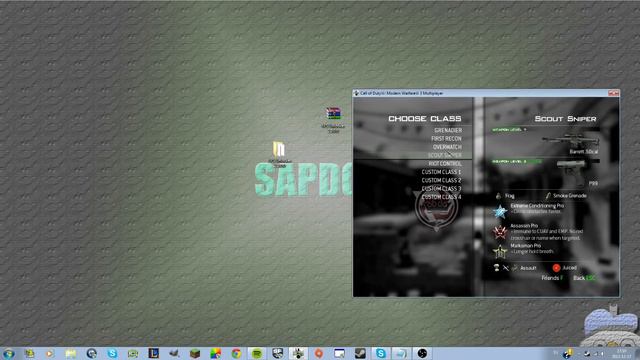Screen dimensions: 640x360
Task: Switch to the active Modern Warfare 3 taskbar button
Action: click(x=298, y=353)
